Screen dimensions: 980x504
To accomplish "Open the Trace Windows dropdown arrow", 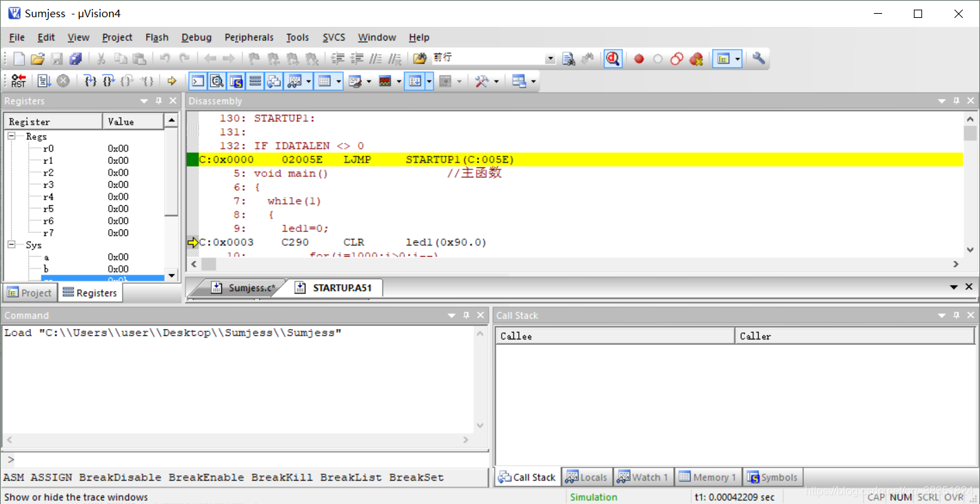I will point(429,81).
